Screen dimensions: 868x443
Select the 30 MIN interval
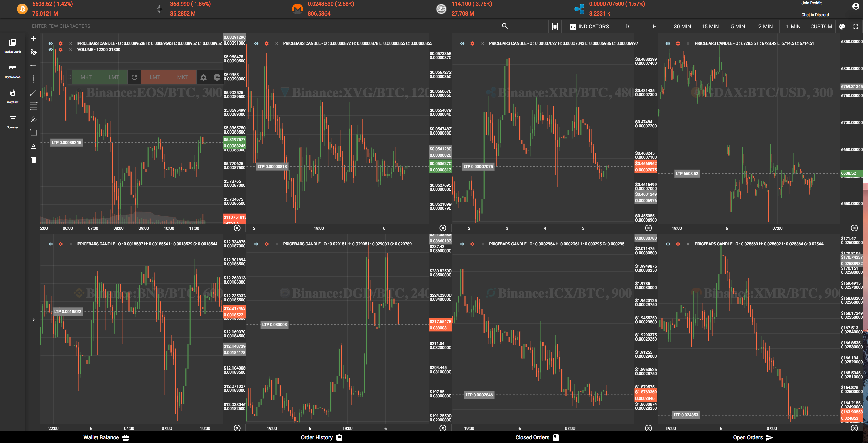[x=682, y=26]
